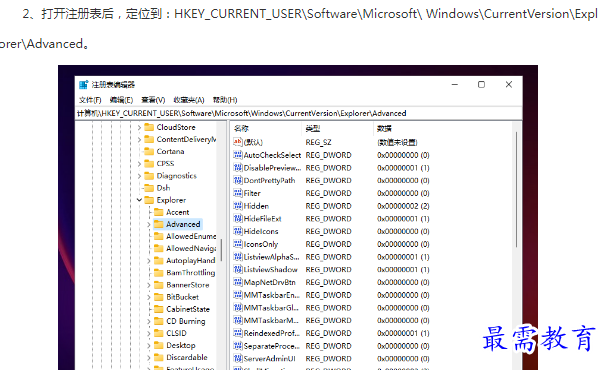Viewport: 604px width, 370px height.
Task: Select the Dsh folder icon
Action: [x=149, y=188]
